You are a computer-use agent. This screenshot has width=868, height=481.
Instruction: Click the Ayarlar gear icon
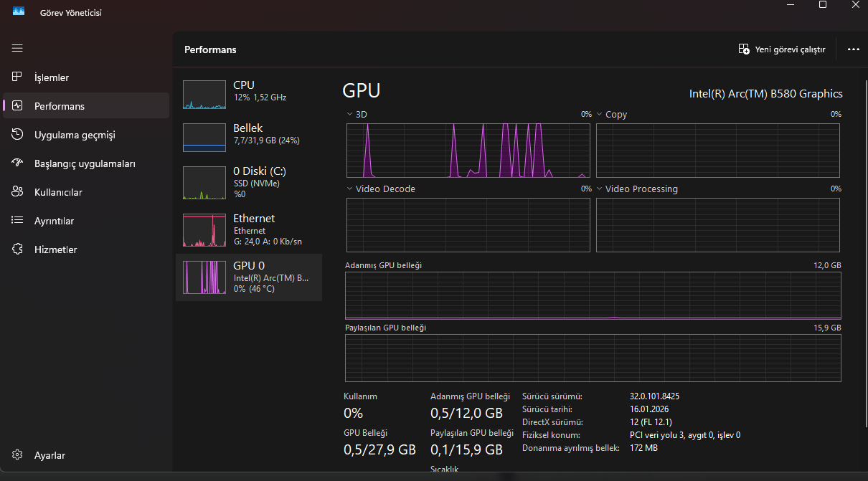coord(18,454)
